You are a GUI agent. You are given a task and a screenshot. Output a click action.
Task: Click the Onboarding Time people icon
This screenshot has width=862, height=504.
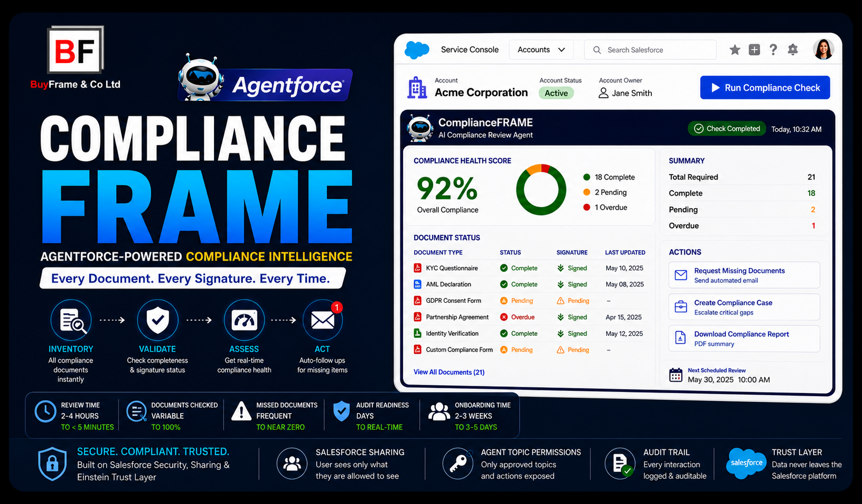(439, 412)
